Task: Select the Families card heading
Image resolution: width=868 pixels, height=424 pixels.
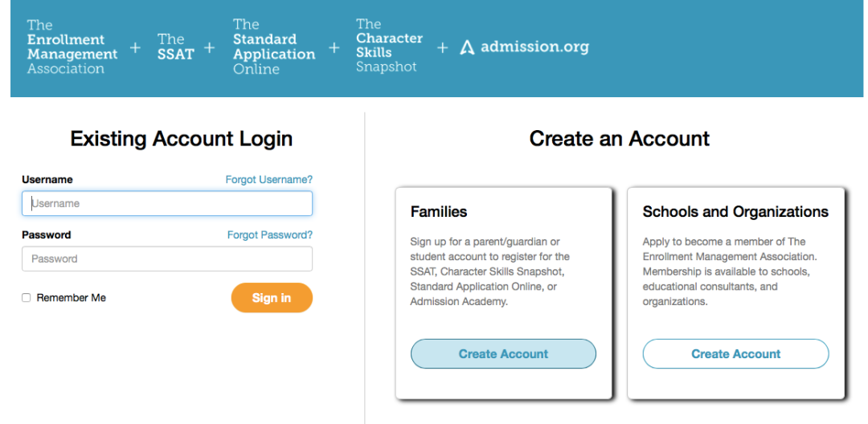Action: point(439,212)
